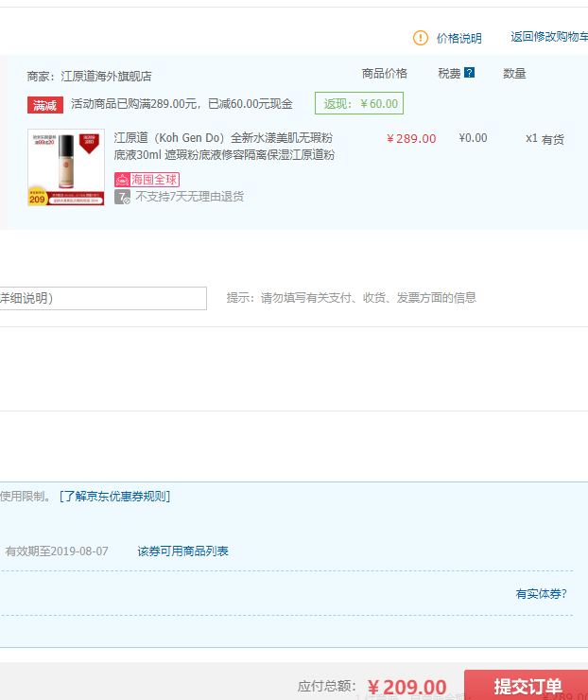Click the grey 7-day no-return icon
This screenshot has width=588, height=700.
[122, 197]
